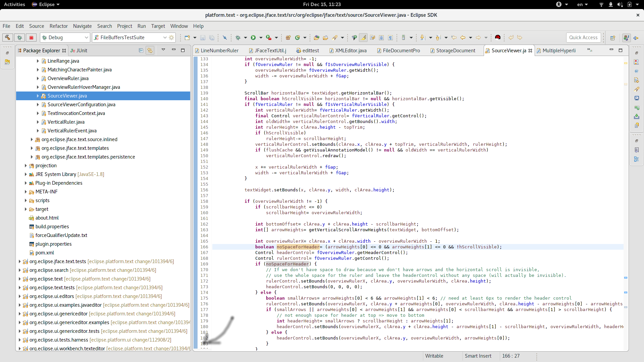Click the Red Hat icon in toolbar

coord(498,38)
